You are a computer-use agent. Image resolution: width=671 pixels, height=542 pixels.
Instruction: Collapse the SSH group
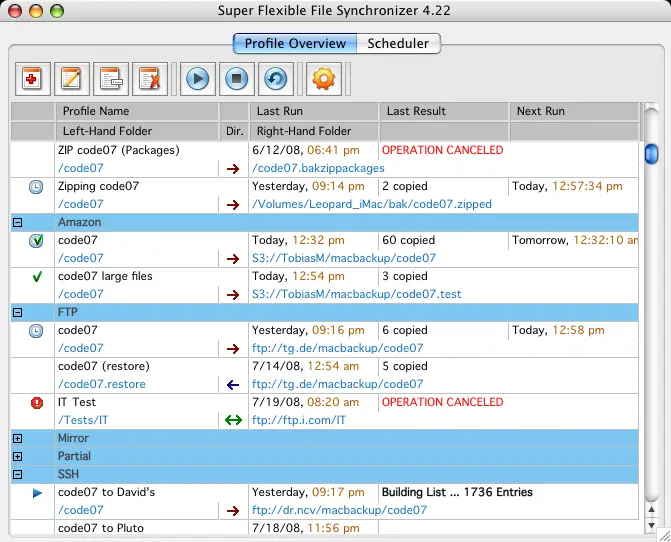[x=18, y=474]
